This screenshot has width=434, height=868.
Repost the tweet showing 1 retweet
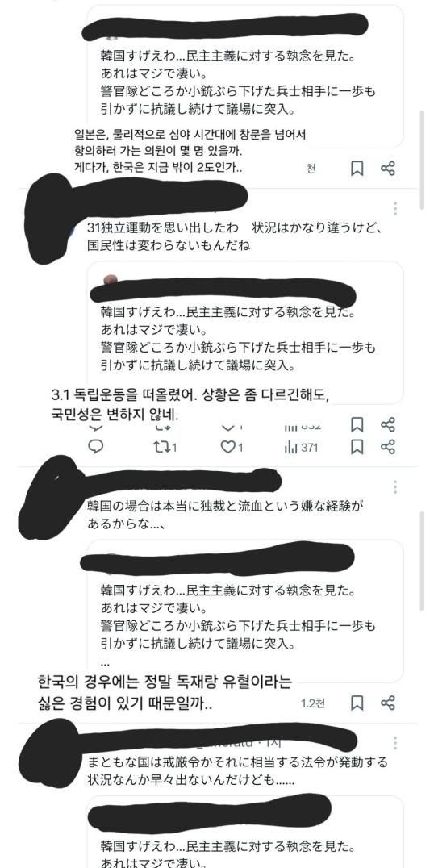click(x=165, y=447)
